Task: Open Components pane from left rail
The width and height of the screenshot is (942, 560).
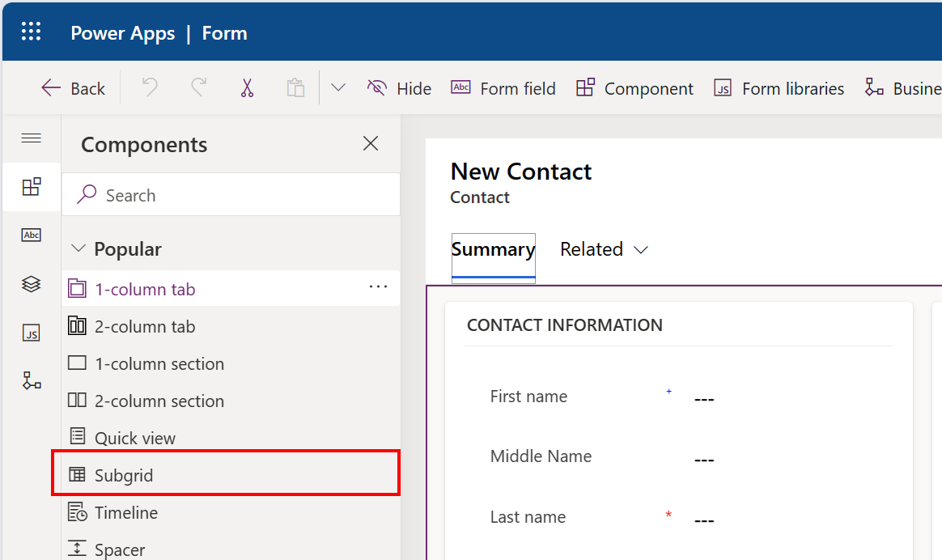Action: click(31, 187)
